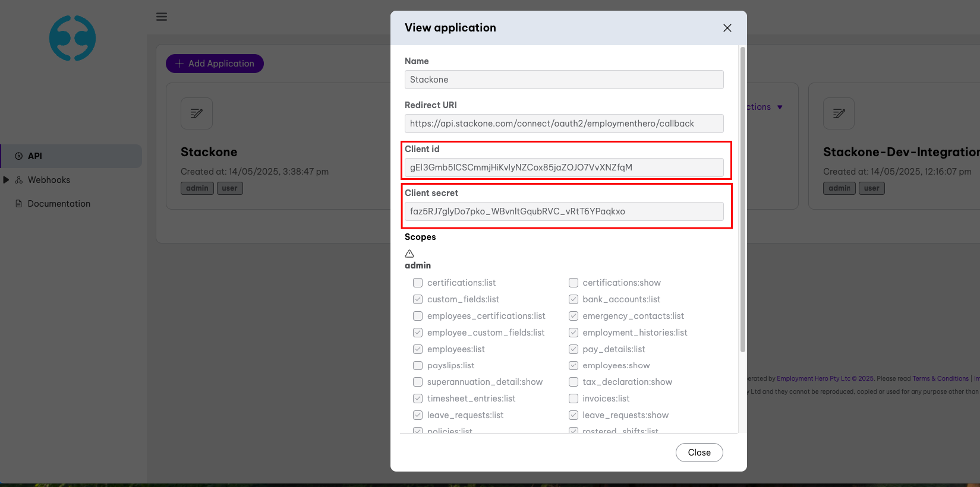Click created date 12:16:07 pm text

pos(897,172)
